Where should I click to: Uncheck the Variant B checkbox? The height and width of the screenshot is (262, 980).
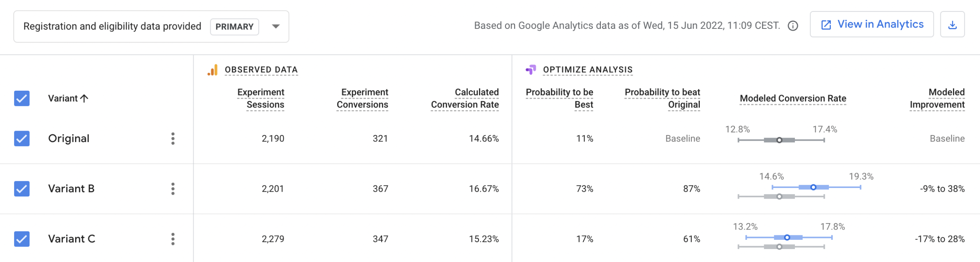(x=22, y=189)
